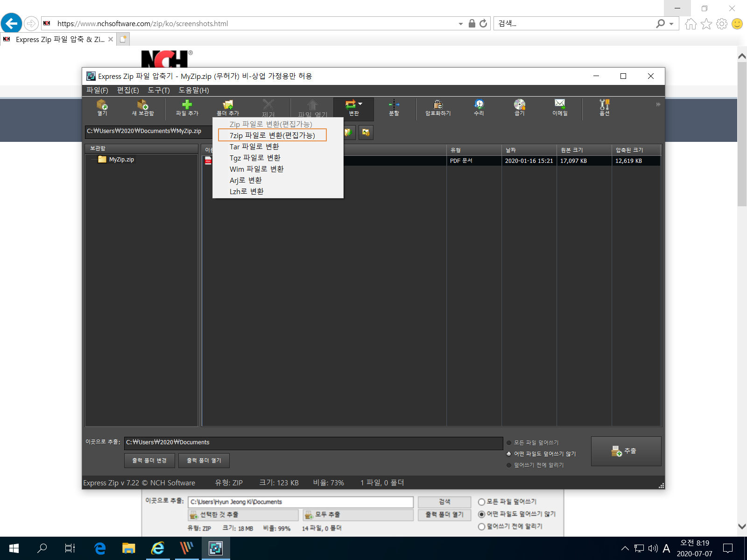The width and height of the screenshot is (747, 560).
Task: Choose 7zip 파일로 변환(편집가능)
Action: pos(272,135)
